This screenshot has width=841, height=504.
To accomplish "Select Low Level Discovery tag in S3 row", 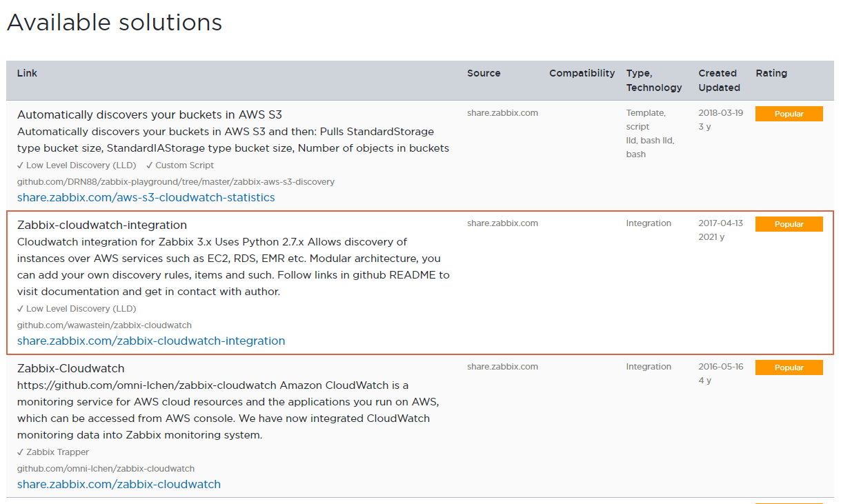I will click(77, 165).
